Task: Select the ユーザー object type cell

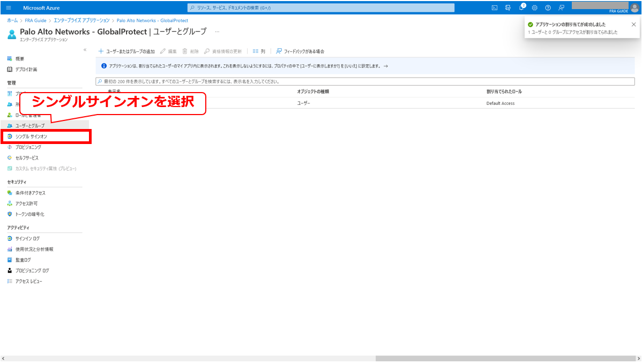Action: click(303, 103)
